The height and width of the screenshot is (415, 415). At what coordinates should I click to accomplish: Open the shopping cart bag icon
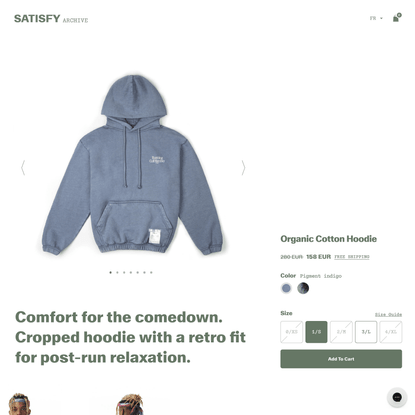point(397,18)
